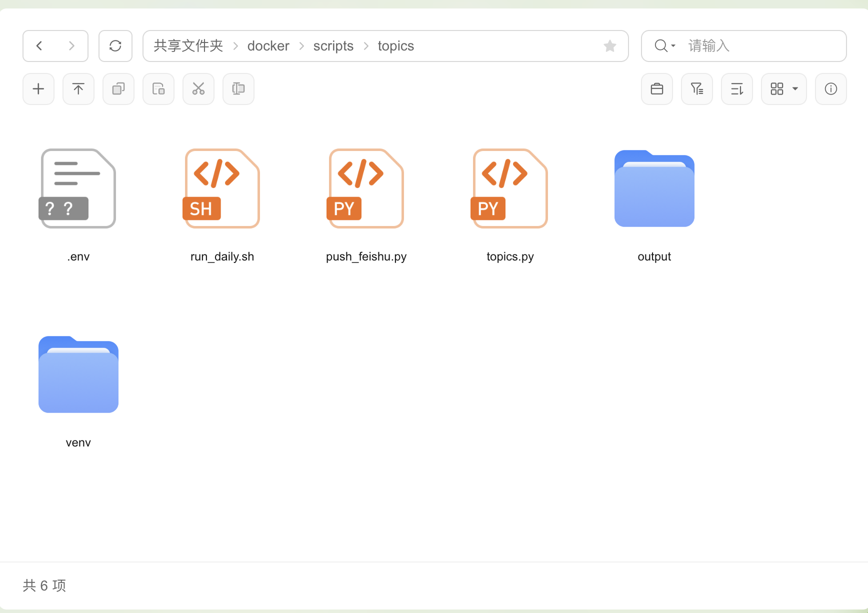
Task: Upload a file with upload icon
Action: pyautogui.click(x=78, y=89)
